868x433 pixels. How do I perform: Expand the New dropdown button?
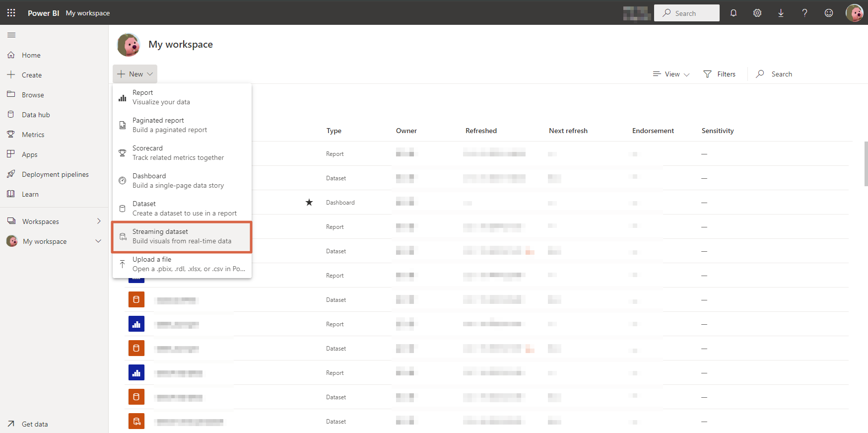point(135,74)
